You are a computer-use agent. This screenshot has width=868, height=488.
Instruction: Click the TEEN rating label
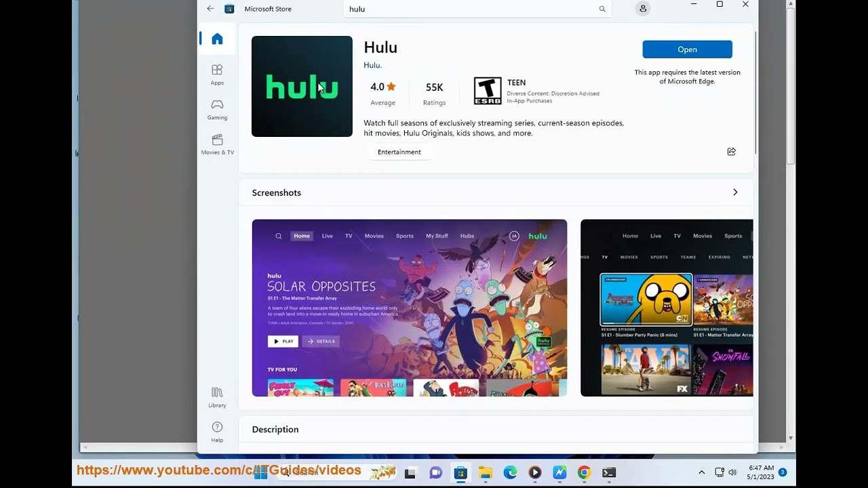(x=516, y=83)
